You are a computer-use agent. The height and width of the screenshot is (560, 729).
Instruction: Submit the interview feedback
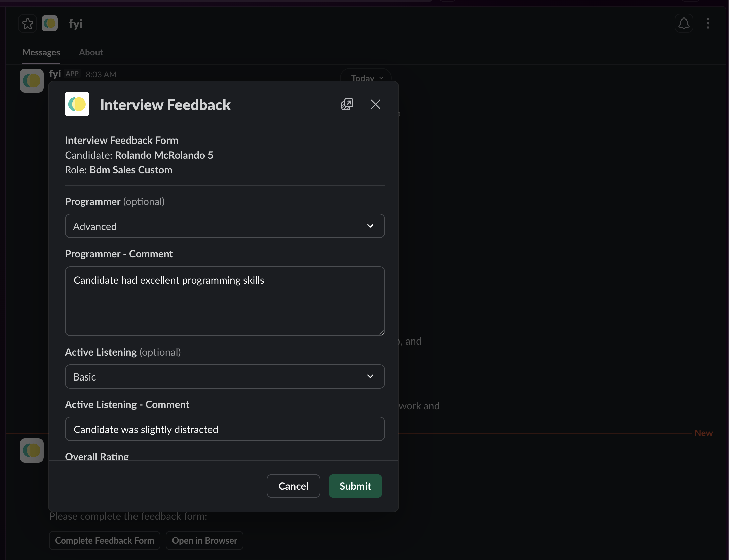click(x=355, y=486)
